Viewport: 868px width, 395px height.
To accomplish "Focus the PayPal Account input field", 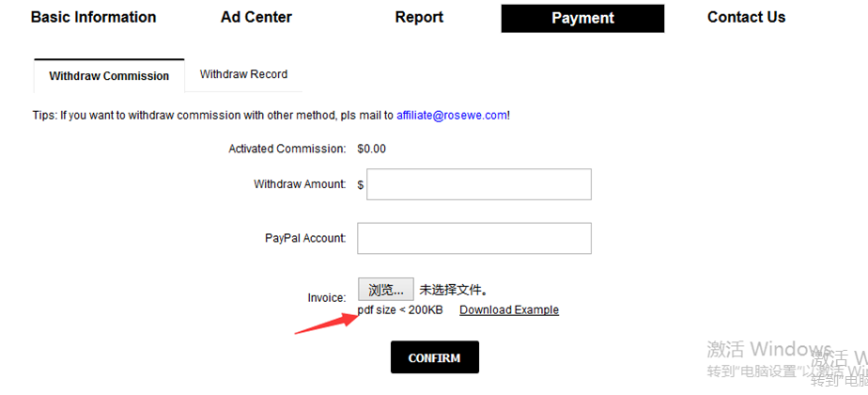I will click(474, 238).
